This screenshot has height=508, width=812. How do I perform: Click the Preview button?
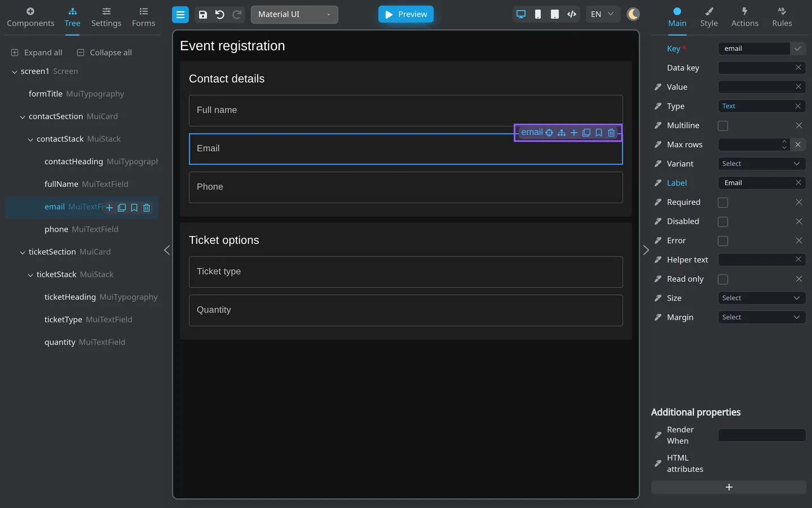[406, 14]
